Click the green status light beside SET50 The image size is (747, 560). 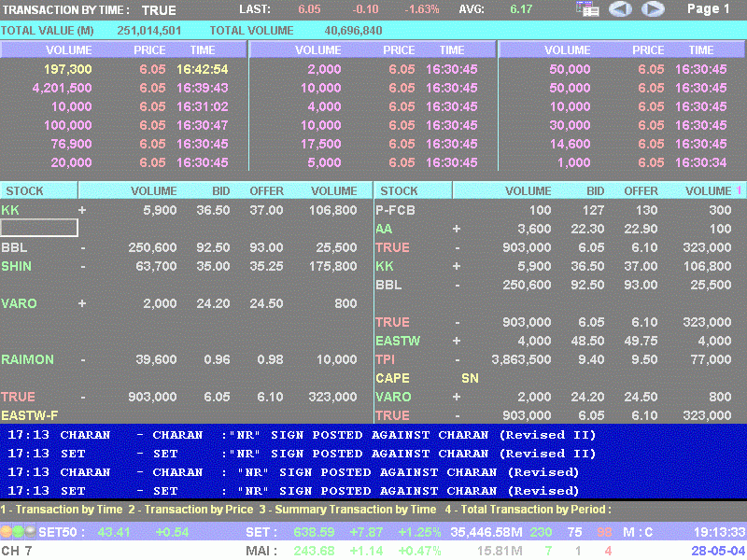pyautogui.click(x=18, y=531)
